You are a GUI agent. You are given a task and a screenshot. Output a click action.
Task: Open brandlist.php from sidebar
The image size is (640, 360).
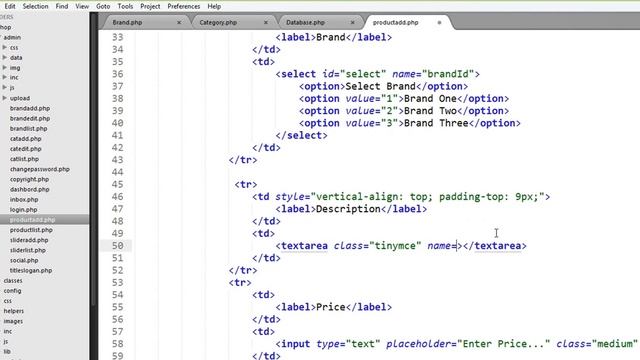(29, 129)
